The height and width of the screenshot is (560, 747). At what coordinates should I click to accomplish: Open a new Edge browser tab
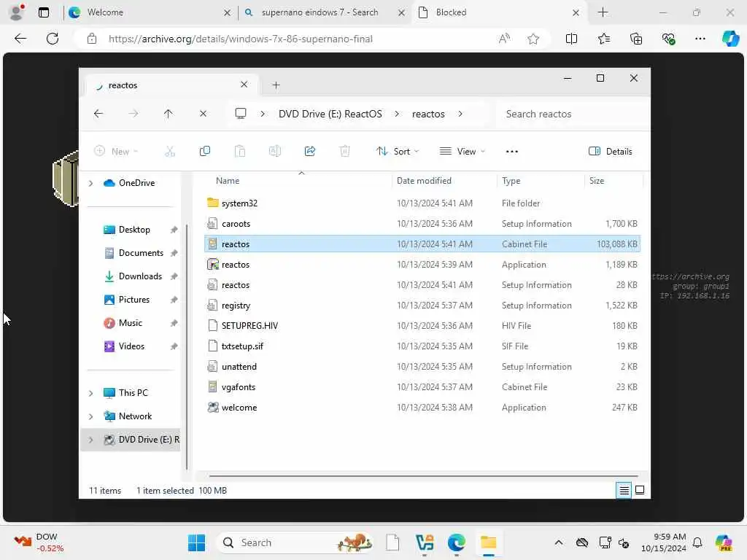(x=603, y=12)
